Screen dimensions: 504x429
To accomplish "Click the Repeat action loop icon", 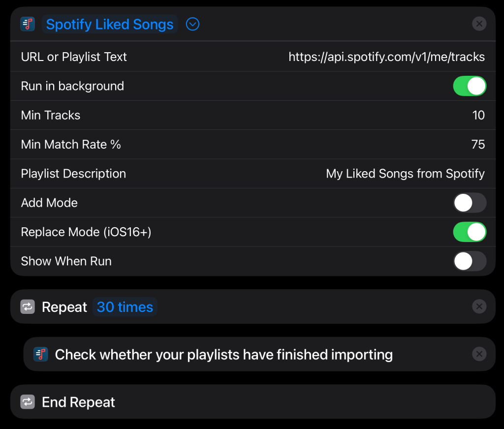I will [x=28, y=306].
